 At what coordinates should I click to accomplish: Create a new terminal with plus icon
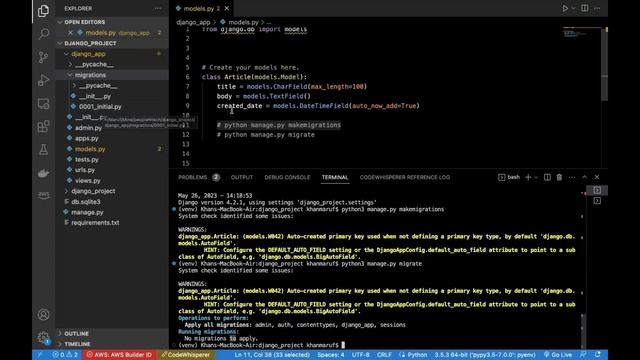tap(528, 177)
